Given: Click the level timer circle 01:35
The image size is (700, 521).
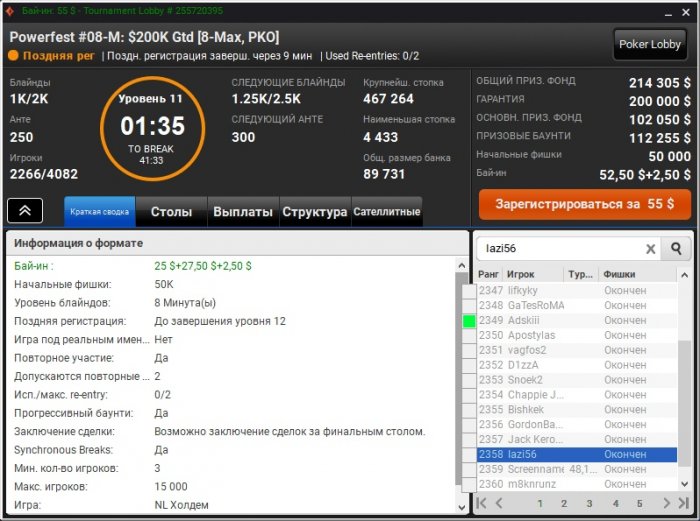Looking at the screenshot, I should tap(152, 129).
